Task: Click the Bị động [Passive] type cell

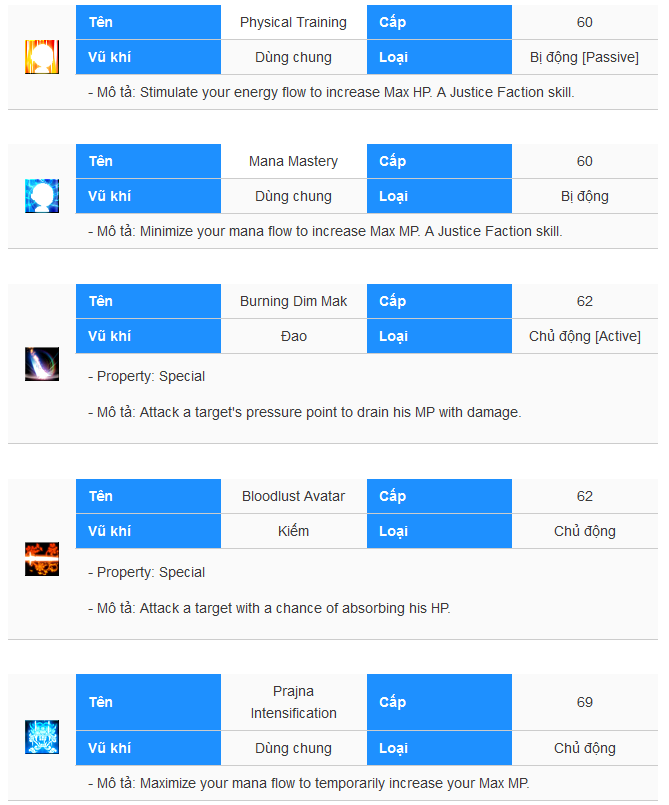Action: [585, 57]
